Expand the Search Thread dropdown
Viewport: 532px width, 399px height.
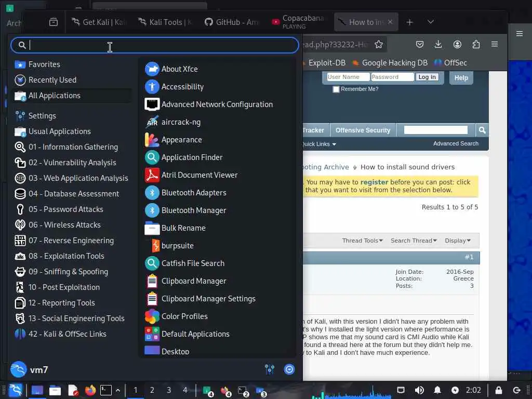click(x=414, y=241)
